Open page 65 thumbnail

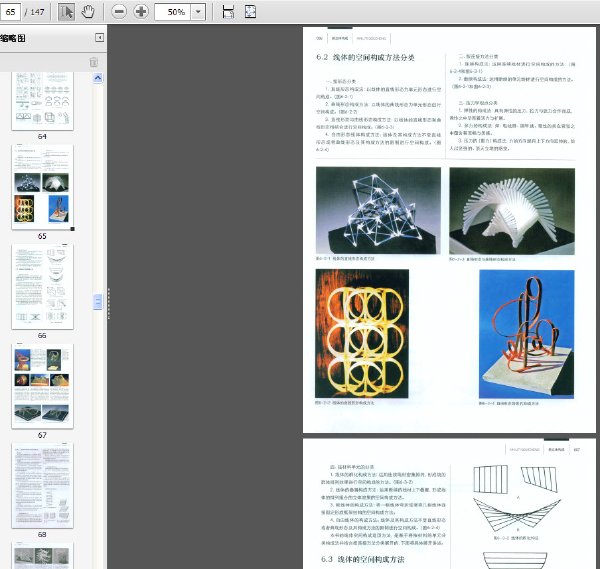tap(42, 187)
